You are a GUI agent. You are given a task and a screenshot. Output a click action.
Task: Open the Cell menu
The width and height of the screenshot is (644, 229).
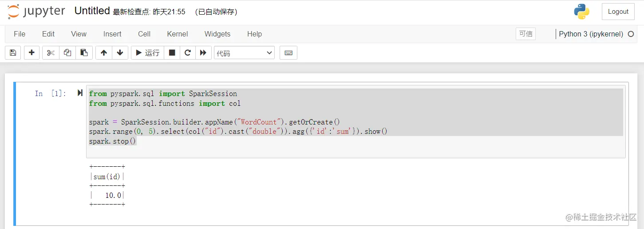click(x=144, y=34)
